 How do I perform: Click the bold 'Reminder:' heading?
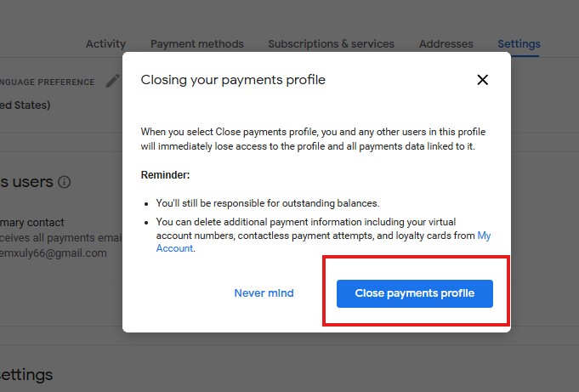tap(166, 174)
